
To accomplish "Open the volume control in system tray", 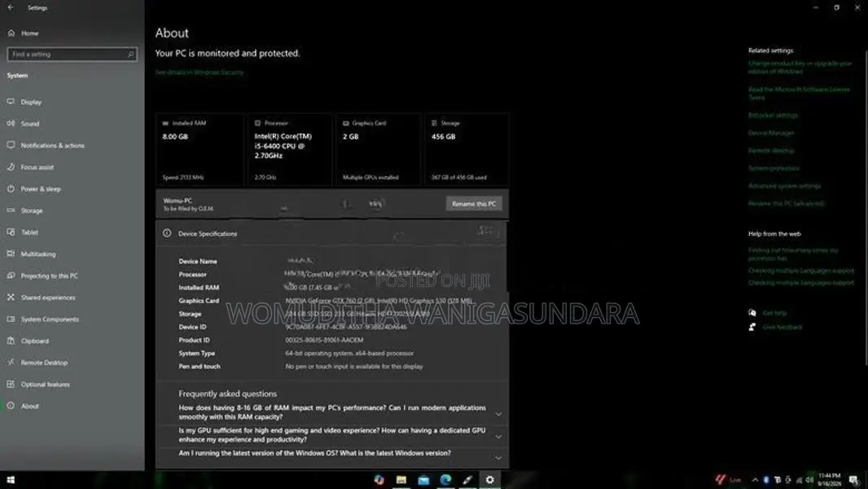I will [810, 479].
